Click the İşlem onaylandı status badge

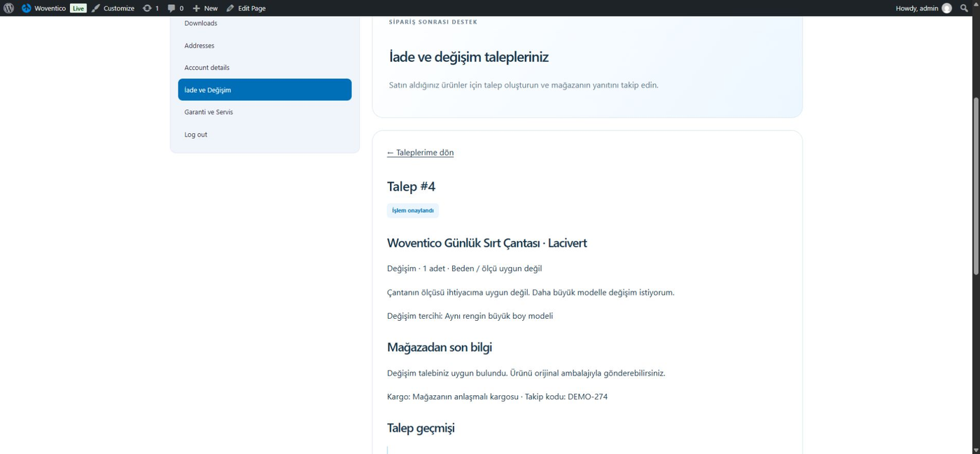(x=413, y=210)
